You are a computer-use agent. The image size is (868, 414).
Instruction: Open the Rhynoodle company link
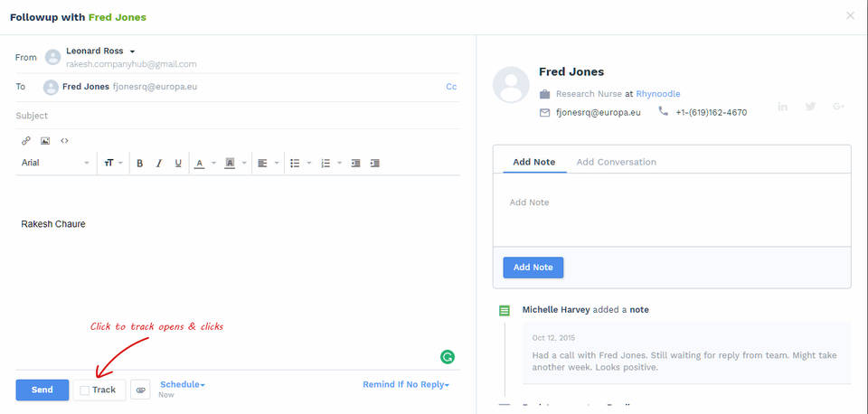pos(657,94)
